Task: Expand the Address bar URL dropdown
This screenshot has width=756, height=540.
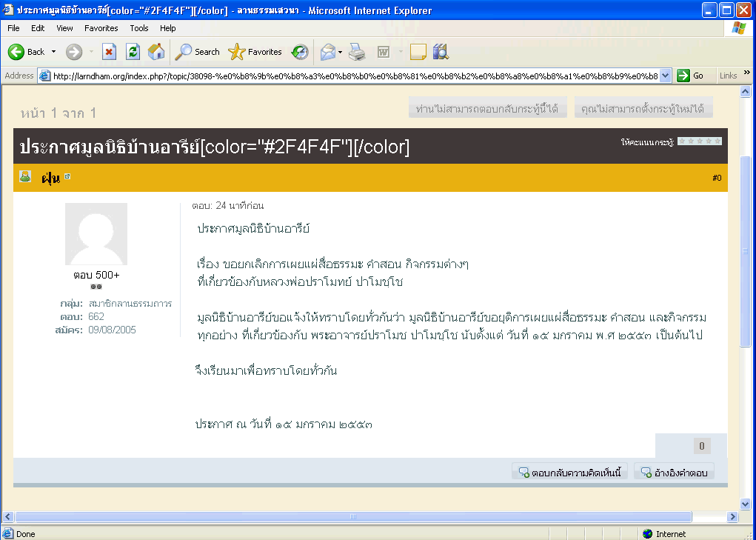Action: 665,76
